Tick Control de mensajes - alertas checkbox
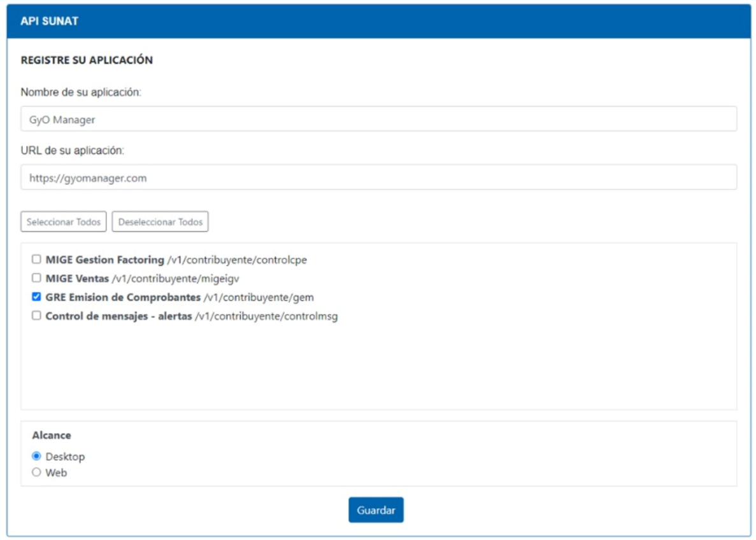The height and width of the screenshot is (540, 756). (x=36, y=316)
